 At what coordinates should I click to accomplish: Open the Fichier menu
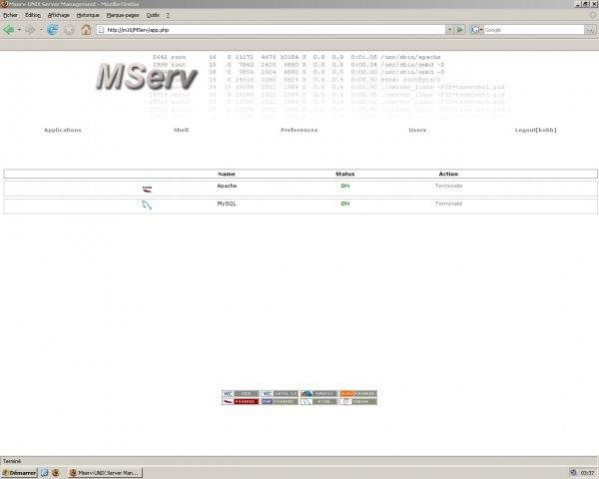pyautogui.click(x=10, y=15)
